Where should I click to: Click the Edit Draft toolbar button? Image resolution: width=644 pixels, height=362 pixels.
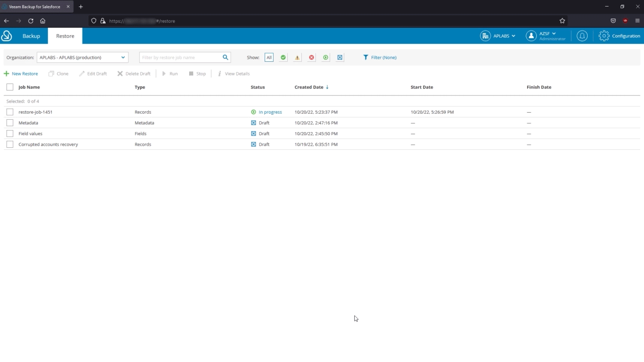point(93,73)
